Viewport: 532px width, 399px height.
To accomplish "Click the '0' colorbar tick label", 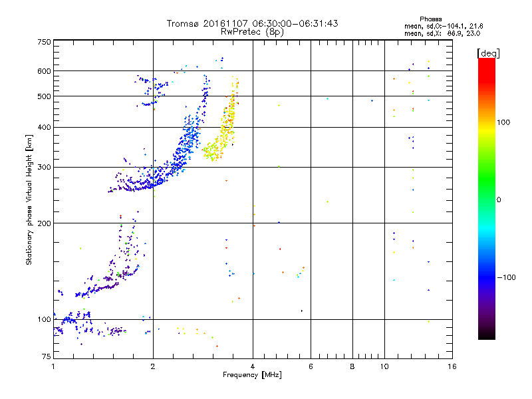I will (x=499, y=200).
